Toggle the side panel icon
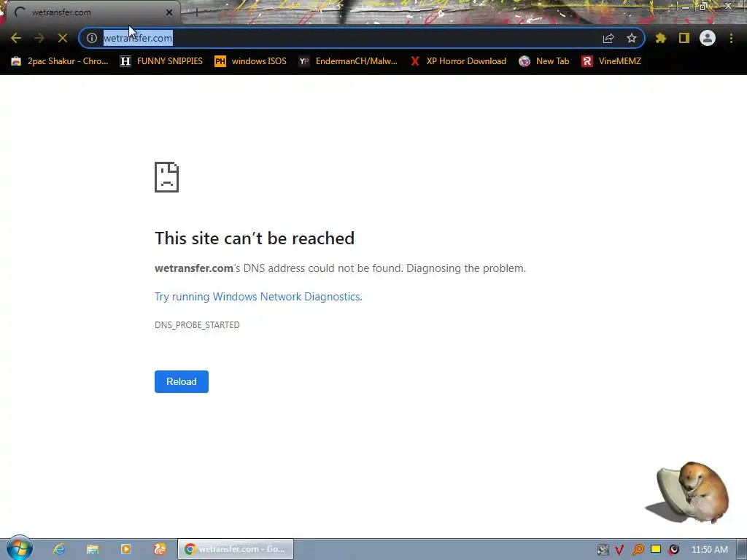Screen dimensions: 747x560 (684, 38)
